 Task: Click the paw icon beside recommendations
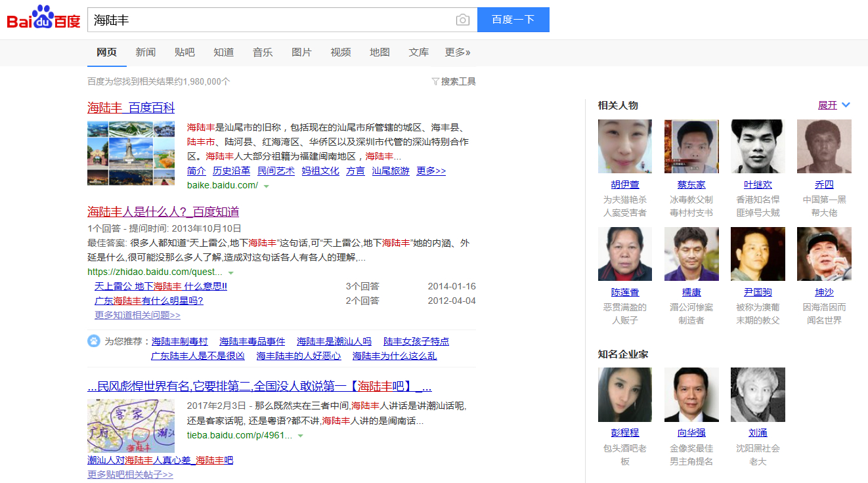coord(94,341)
